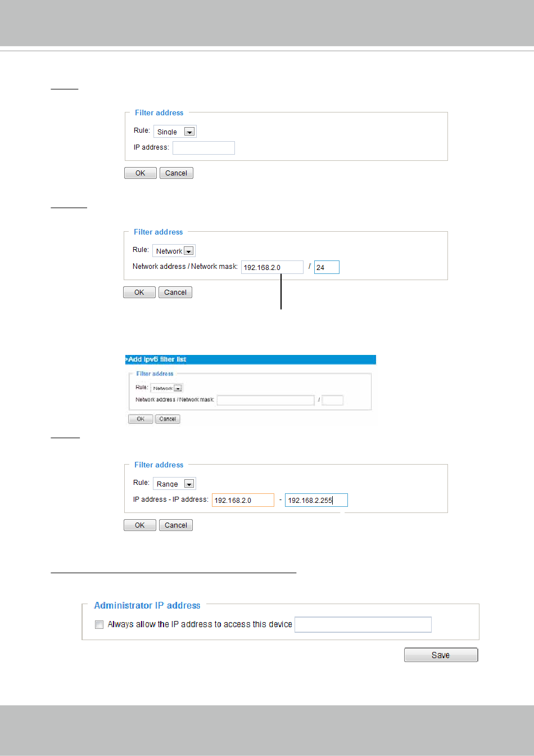The height and width of the screenshot is (756, 534).
Task: Click the IP address field under Single rule
Action: [203, 148]
